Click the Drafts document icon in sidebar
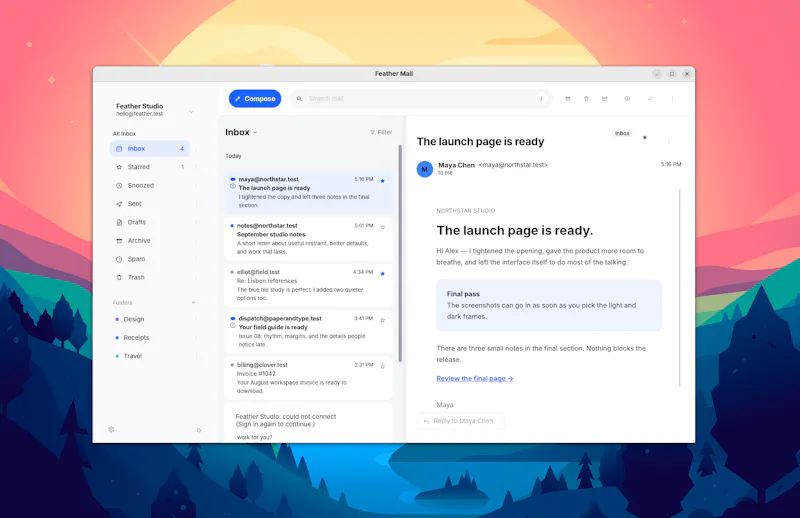Viewport: 800px width, 518px height. coord(119,222)
